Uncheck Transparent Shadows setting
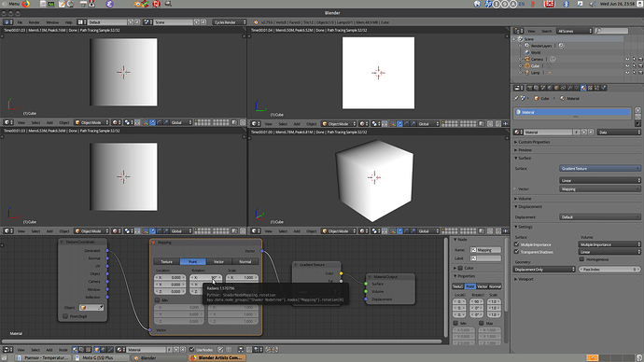Screen dimensions: 644x362 pyautogui.click(x=517, y=252)
